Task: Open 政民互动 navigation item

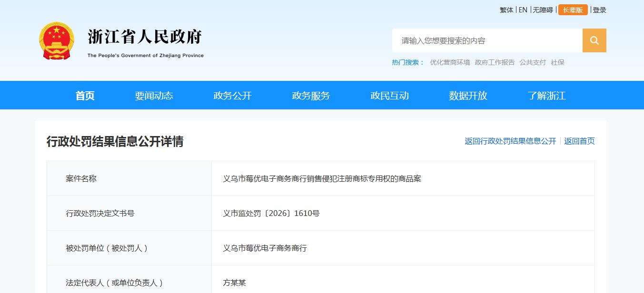Action: [389, 96]
